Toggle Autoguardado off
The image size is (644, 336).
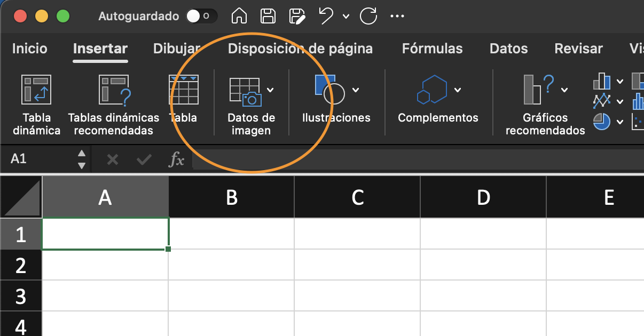pyautogui.click(x=201, y=16)
